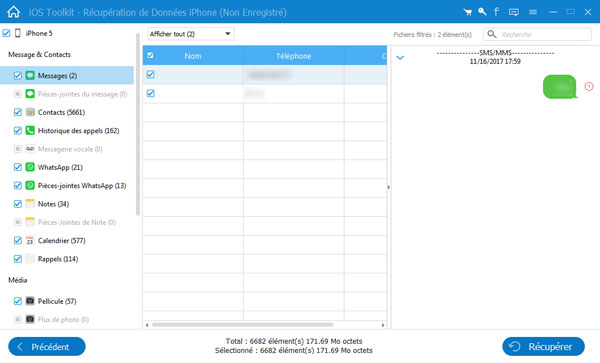The height and width of the screenshot is (363, 600).
Task: Toggle the WhatsApp (21) checkbox
Action: [x=18, y=167]
